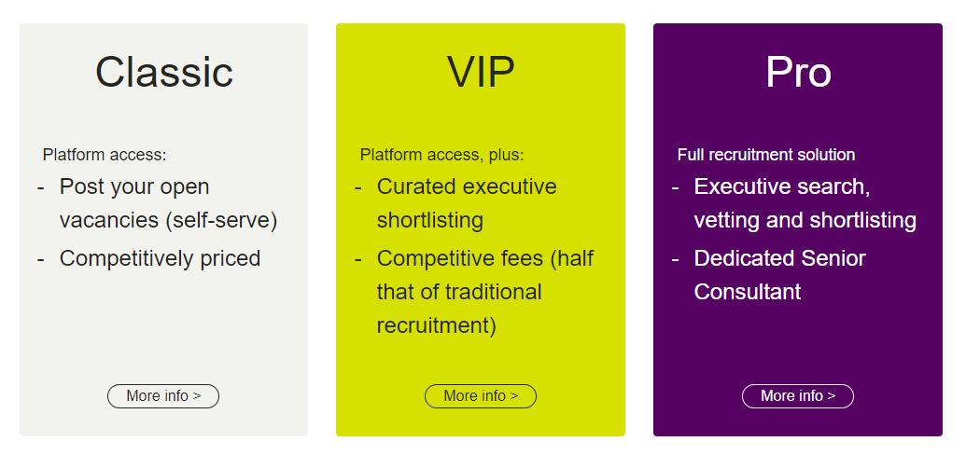Click the 'Platform access, plus:' label
The height and width of the screenshot is (469, 980).
click(441, 155)
